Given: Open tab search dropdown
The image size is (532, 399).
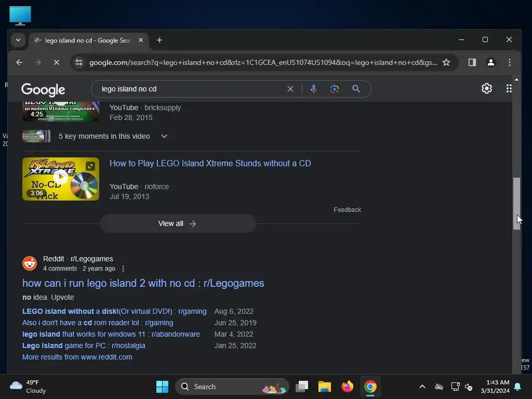Looking at the screenshot, I should coord(18,40).
